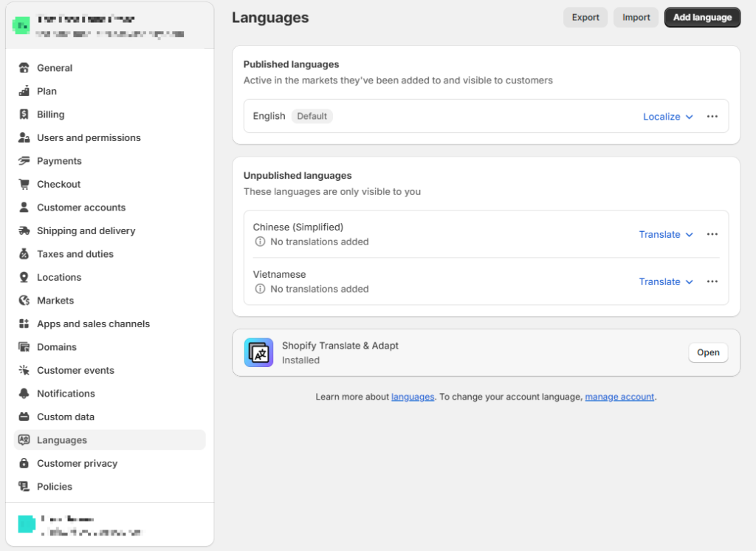Click the Users and permissions icon

[24, 137]
